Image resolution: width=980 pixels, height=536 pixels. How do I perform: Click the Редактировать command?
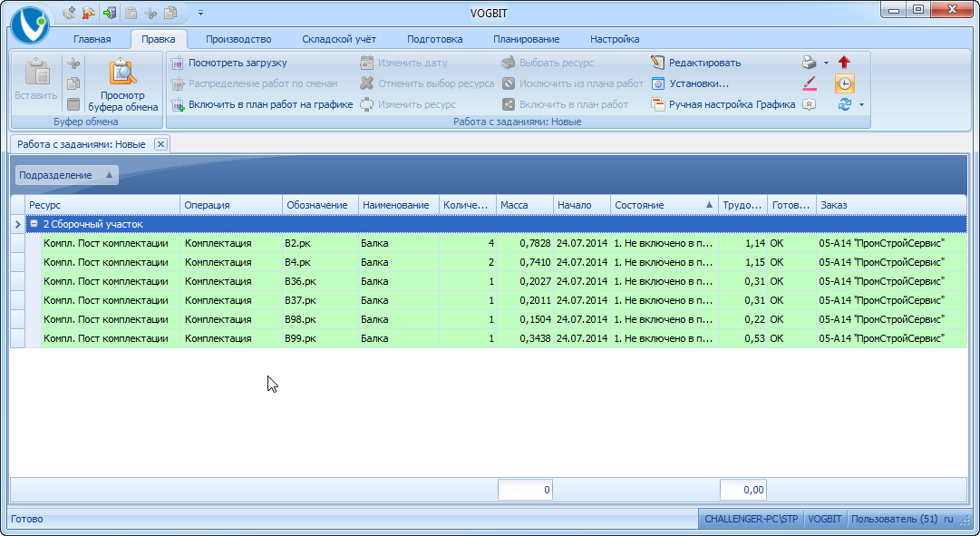tap(695, 63)
